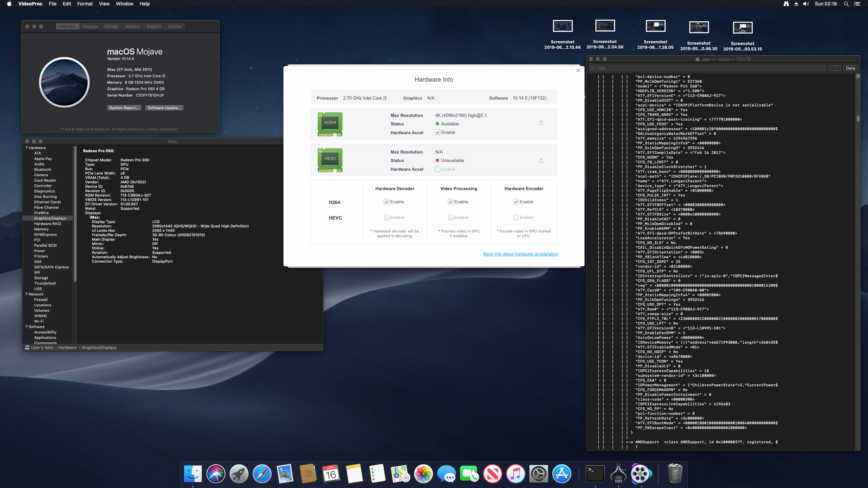The height and width of the screenshot is (488, 868).
Task: Open Photos from the dock
Action: pos(423,473)
